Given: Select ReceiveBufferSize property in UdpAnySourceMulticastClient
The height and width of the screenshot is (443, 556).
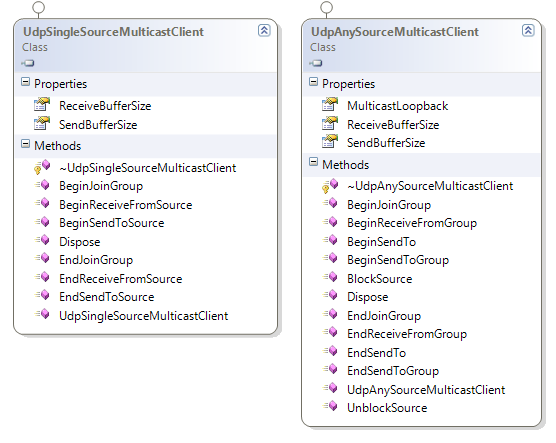Looking at the screenshot, I should point(393,124).
